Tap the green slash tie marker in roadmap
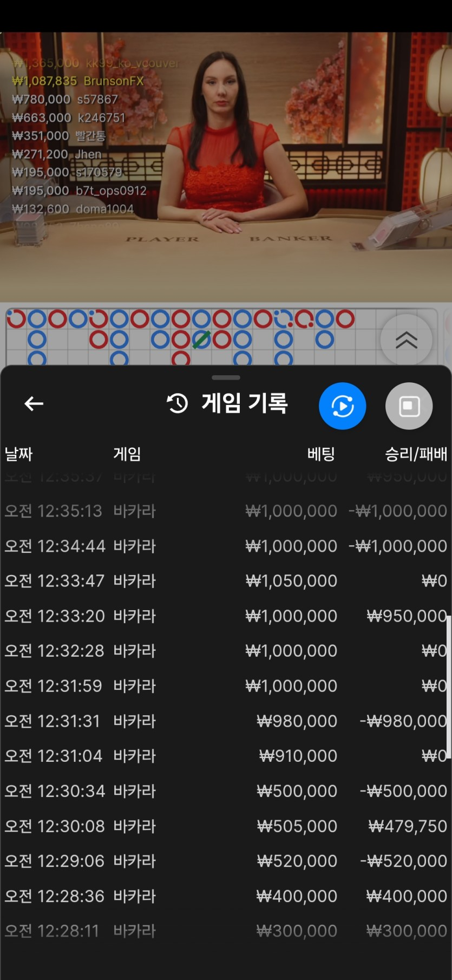 pyautogui.click(x=201, y=340)
